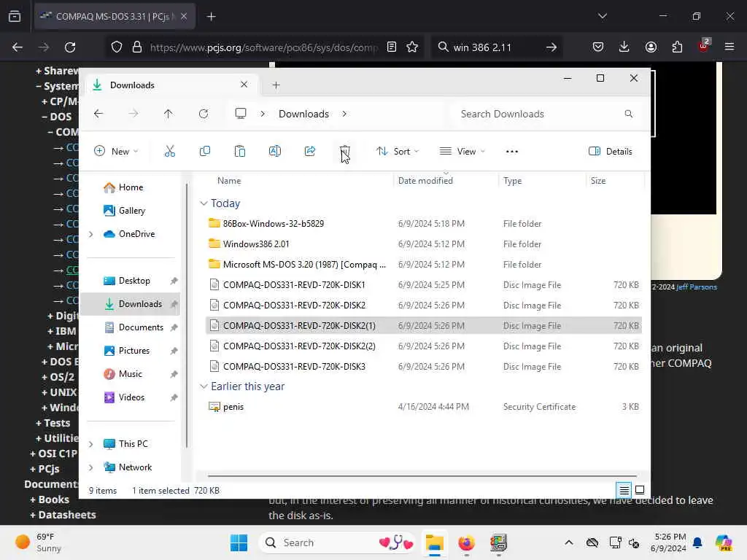This screenshot has width=747, height=560.
Task: Click the Delete trash icon in Explorer toolbar
Action: (x=345, y=152)
